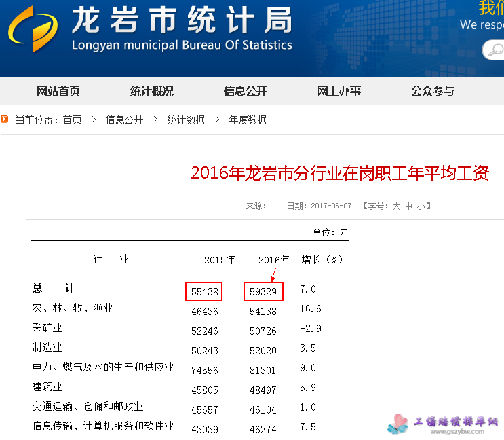Click the value 74556
This screenshot has width=504, height=440.
pyautogui.click(x=204, y=371)
